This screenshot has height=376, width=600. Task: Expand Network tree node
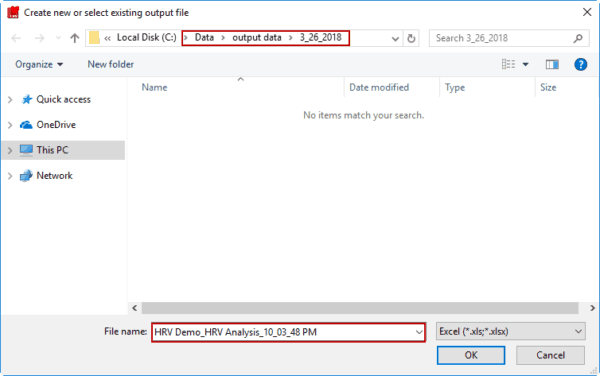[x=10, y=176]
